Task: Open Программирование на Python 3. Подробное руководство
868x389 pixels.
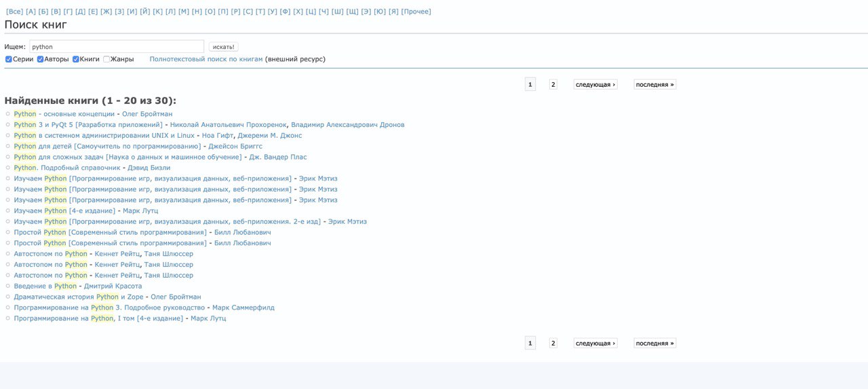Action: [109, 308]
